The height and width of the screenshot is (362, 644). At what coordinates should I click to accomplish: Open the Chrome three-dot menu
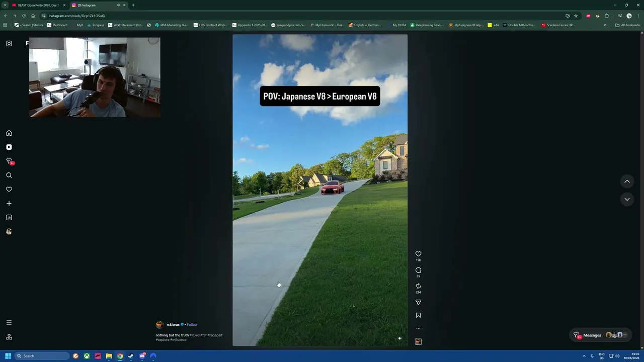coord(638,16)
